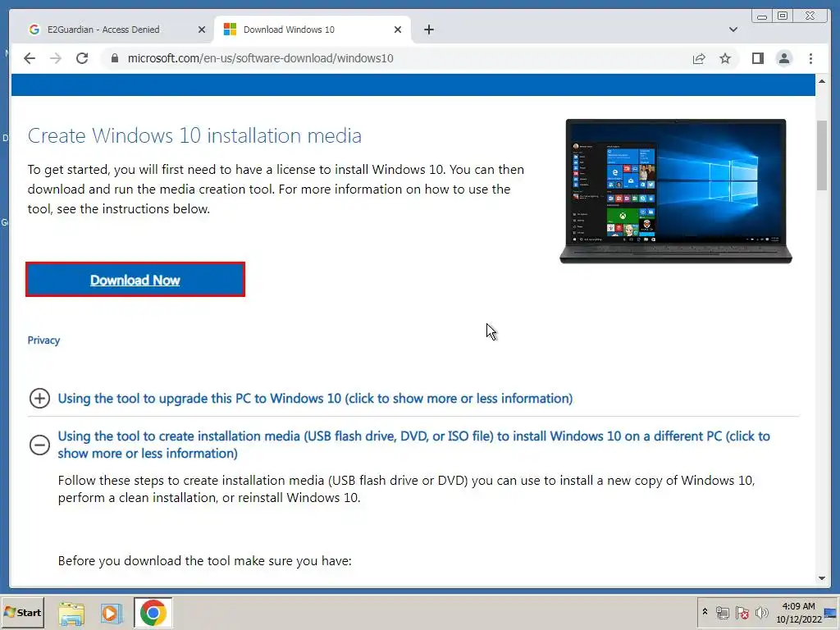Click the forward navigation arrow
Image resolution: width=840 pixels, height=630 pixels.
56,58
